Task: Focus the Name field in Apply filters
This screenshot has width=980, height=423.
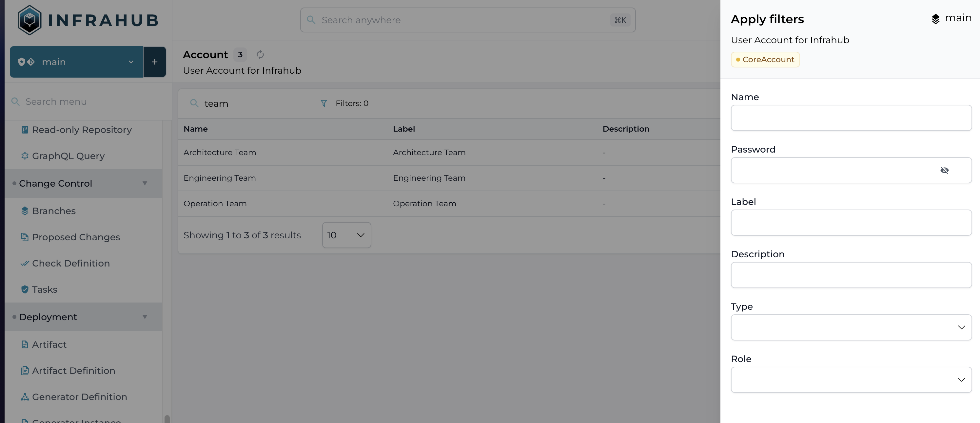Action: coord(851,118)
